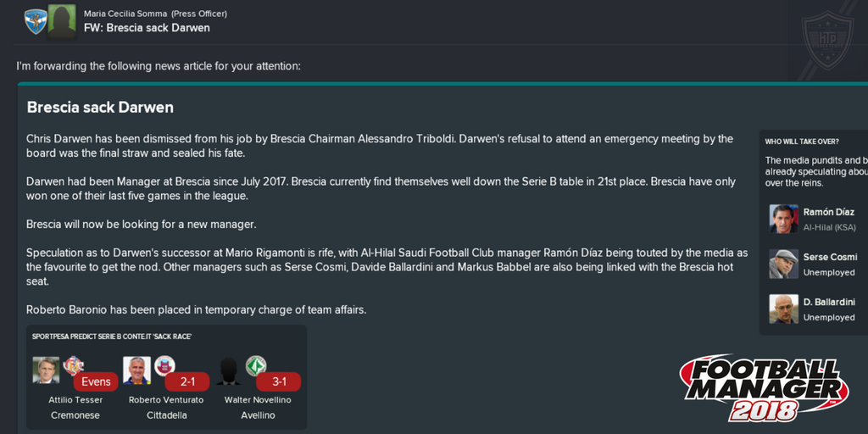Open Attilio Tesser's portrait
The image size is (868, 434).
46,370
